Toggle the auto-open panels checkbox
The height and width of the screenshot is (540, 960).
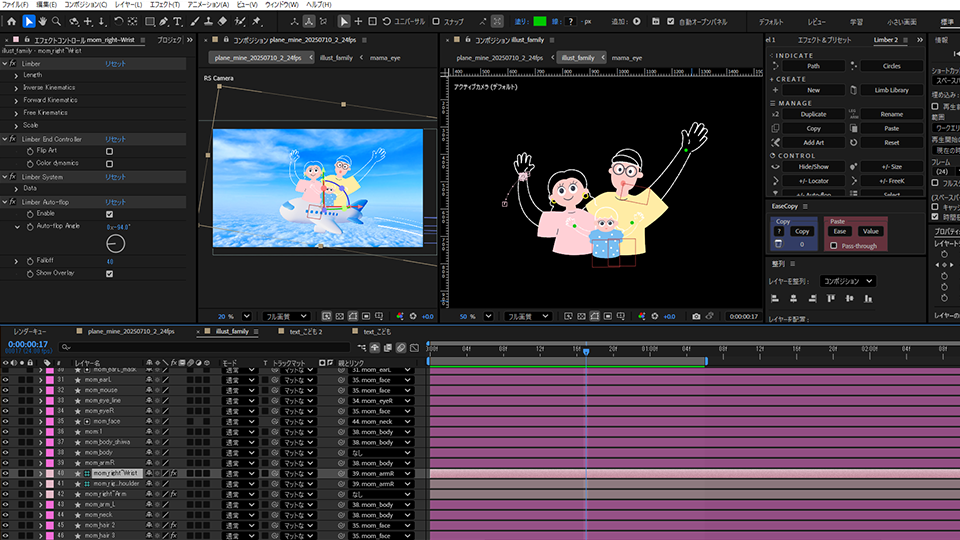(670, 21)
